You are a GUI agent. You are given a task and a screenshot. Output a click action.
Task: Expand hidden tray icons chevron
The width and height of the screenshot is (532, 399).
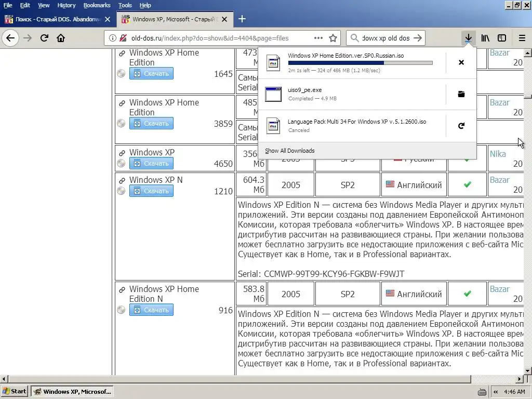coord(496,392)
